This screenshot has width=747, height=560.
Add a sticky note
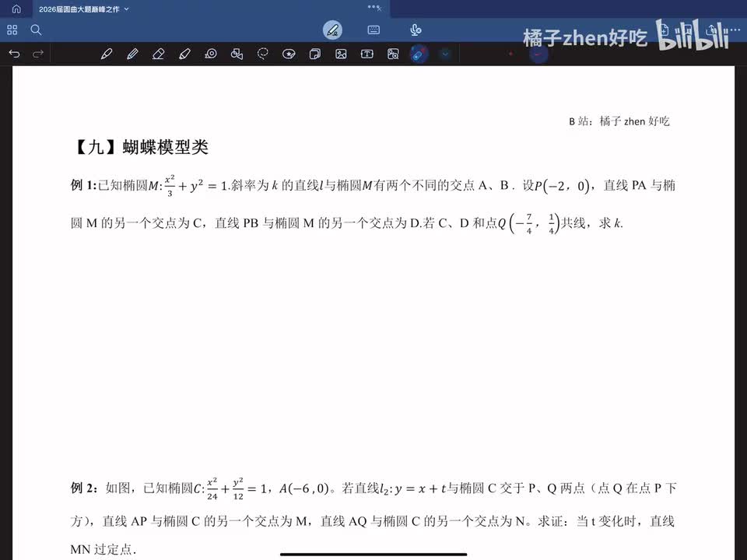[315, 54]
